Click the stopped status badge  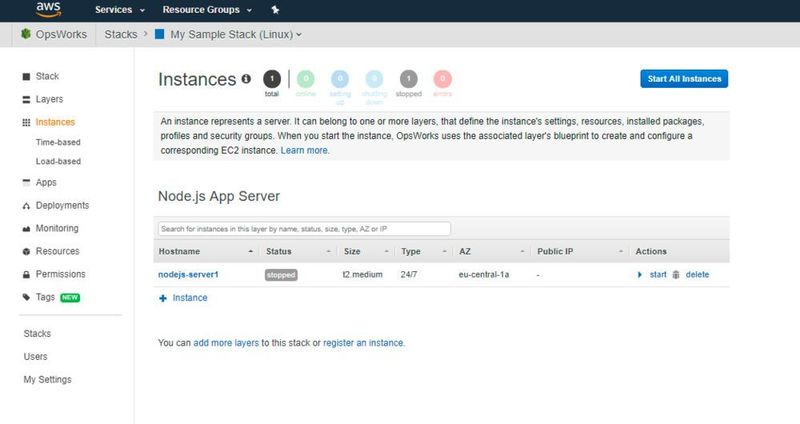pos(281,275)
